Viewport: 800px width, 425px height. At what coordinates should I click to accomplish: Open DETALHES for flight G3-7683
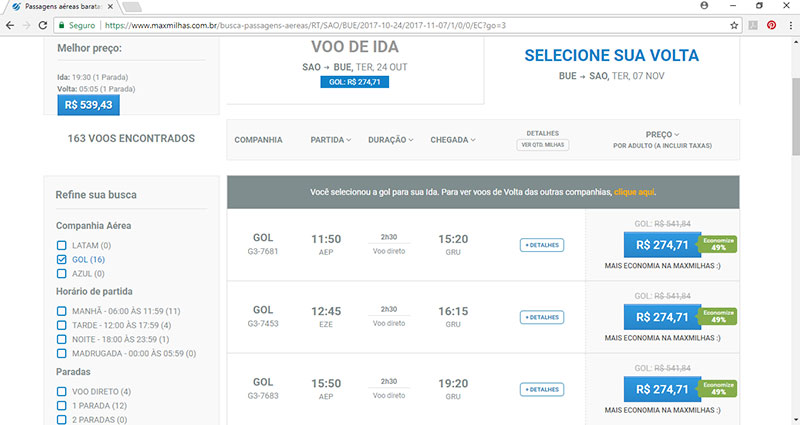pos(542,390)
